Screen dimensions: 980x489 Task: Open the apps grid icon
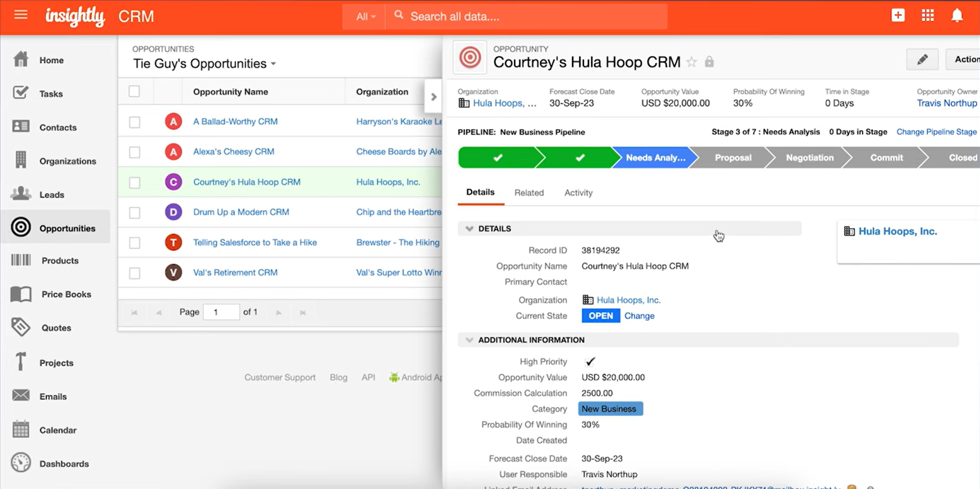928,15
